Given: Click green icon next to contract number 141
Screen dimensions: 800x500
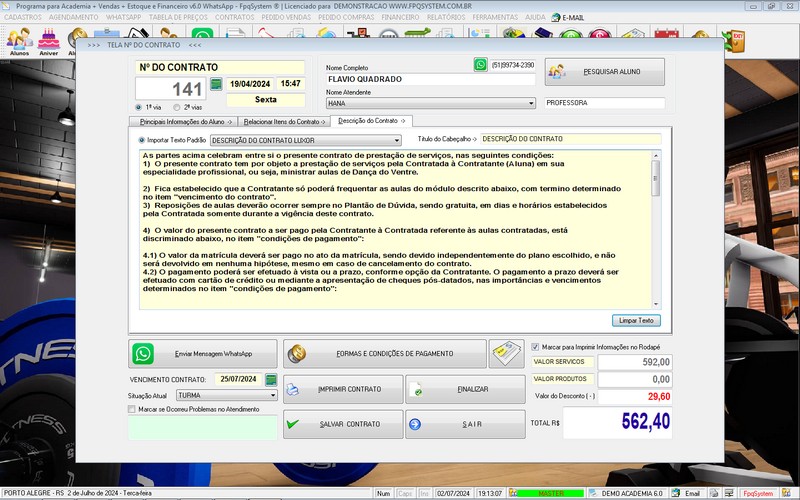Looking at the screenshot, I should pos(216,84).
